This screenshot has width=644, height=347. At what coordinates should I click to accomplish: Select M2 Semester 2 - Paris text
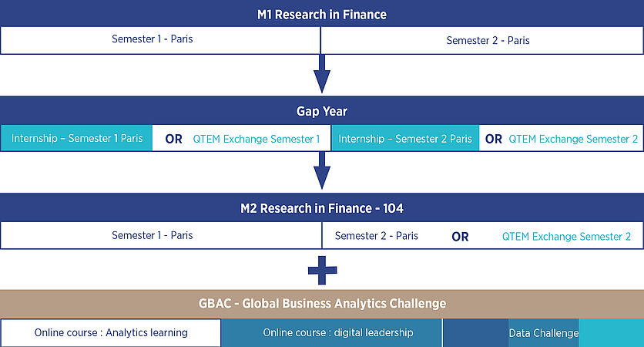[x=377, y=235]
